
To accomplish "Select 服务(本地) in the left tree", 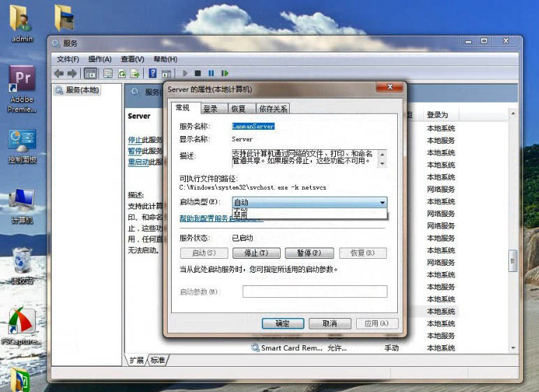I will tap(77, 90).
